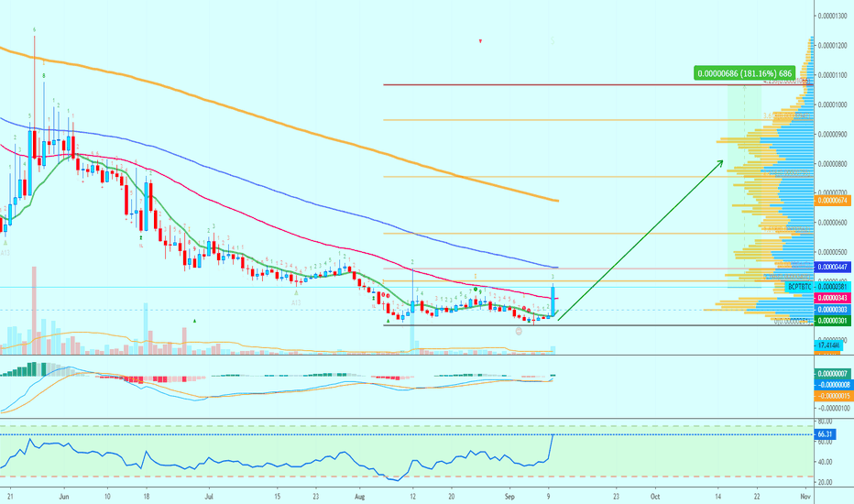Click the Nov label on time axis
Viewport: 854px width, 504px height.
coord(805,497)
